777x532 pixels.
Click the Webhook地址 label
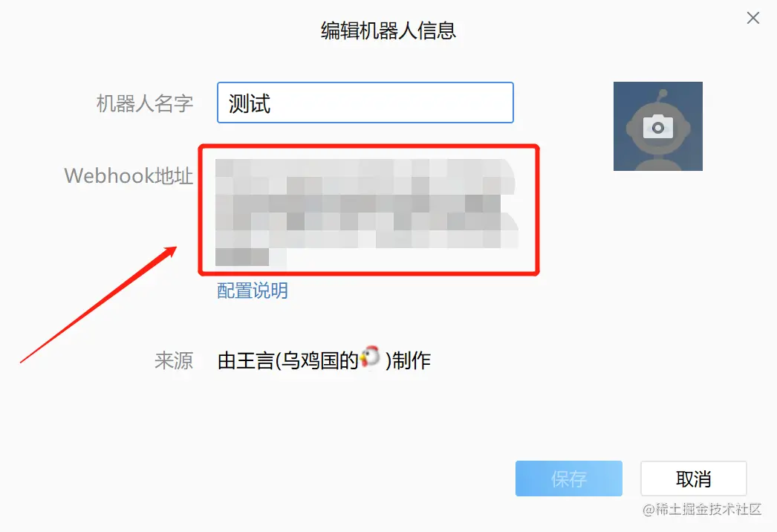129,175
